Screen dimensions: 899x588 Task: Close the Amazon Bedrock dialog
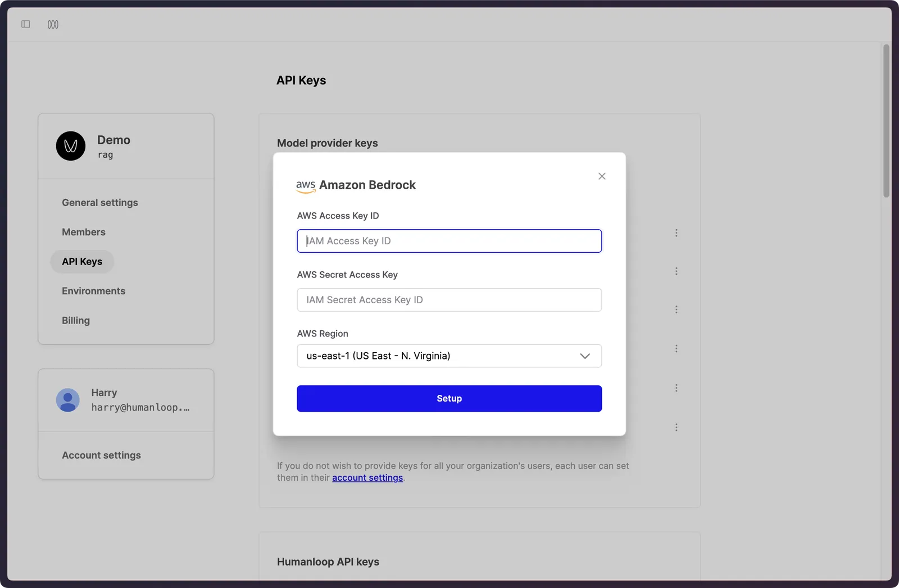click(x=602, y=176)
